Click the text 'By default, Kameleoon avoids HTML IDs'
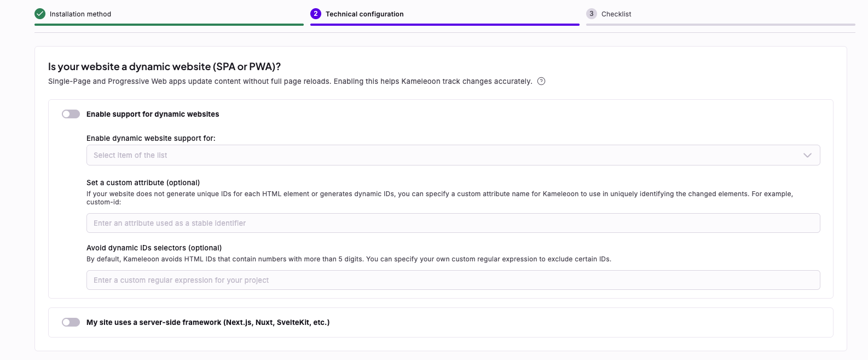The image size is (868, 360). (151, 259)
